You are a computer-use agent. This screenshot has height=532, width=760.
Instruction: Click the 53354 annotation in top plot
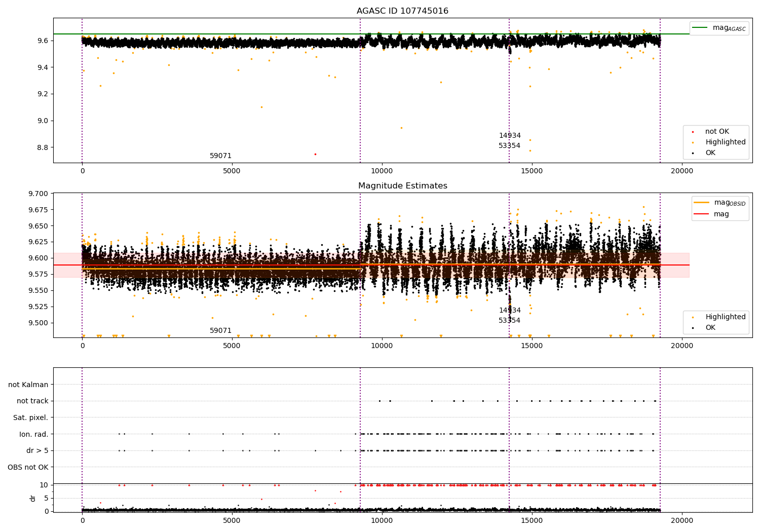point(509,146)
